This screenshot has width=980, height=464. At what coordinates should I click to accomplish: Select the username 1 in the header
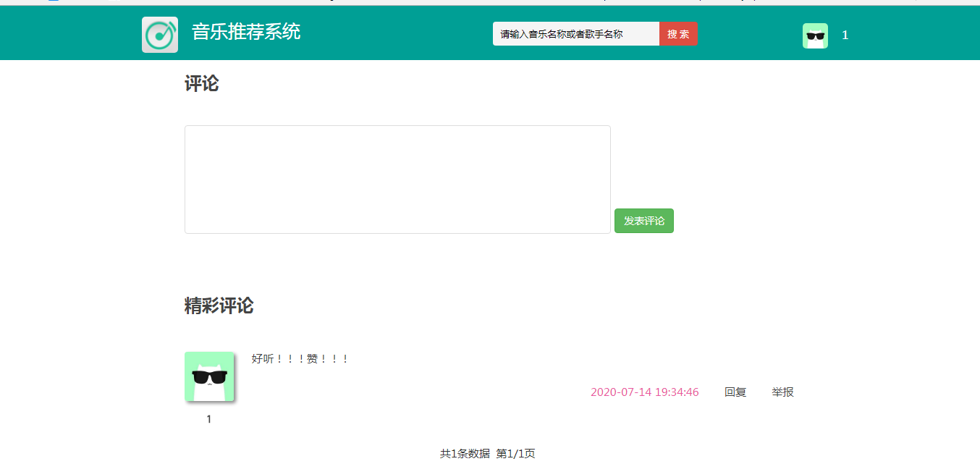click(x=845, y=34)
